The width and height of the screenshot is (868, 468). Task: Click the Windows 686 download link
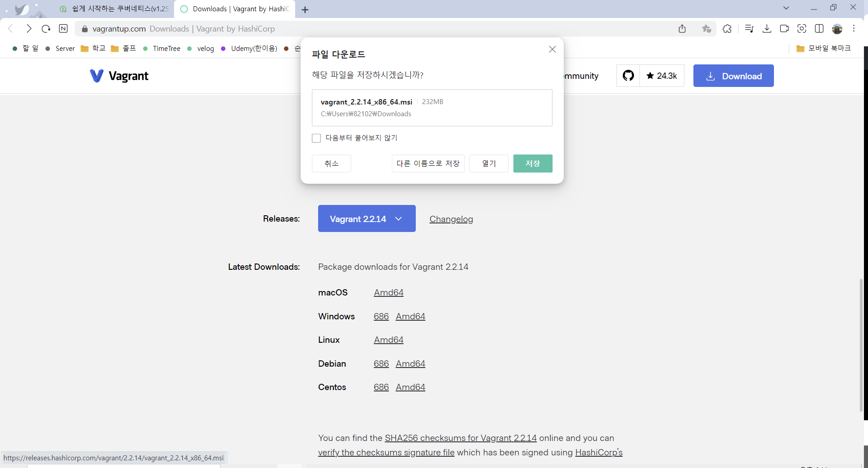381,316
